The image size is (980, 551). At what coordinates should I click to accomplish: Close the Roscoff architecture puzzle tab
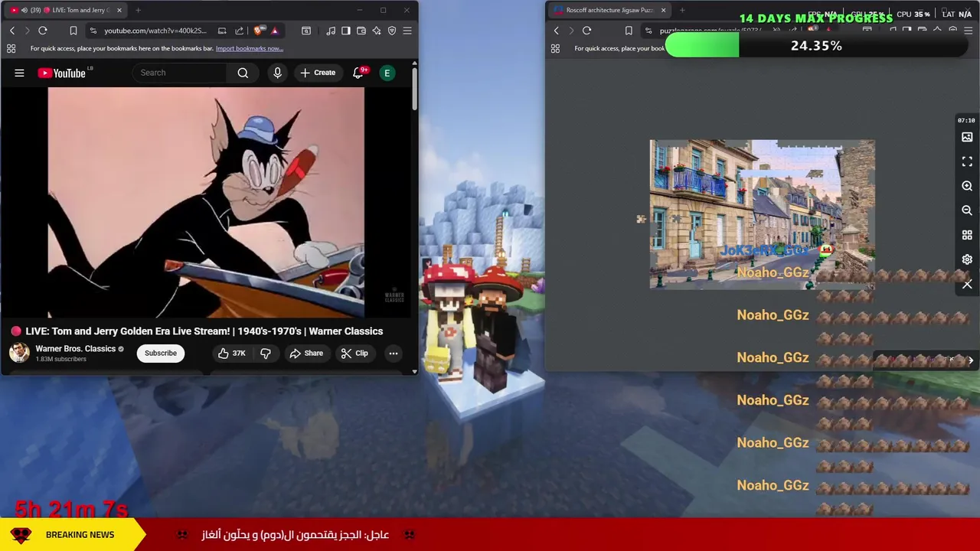(663, 10)
